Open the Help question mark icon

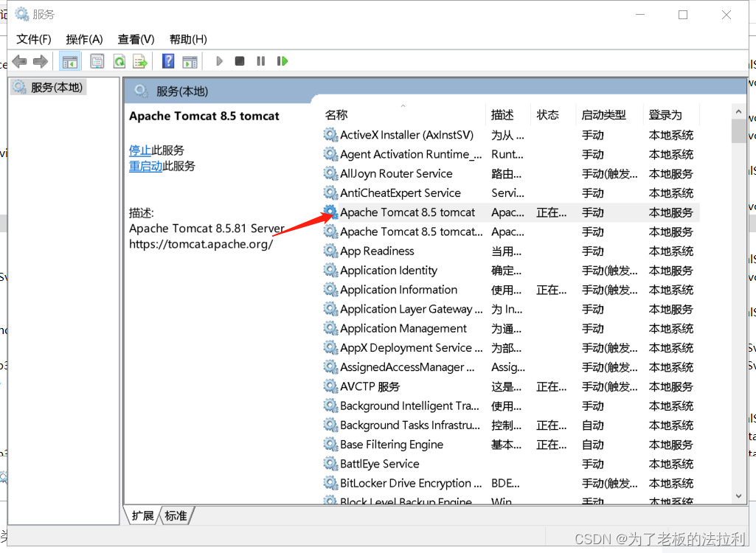[167, 61]
